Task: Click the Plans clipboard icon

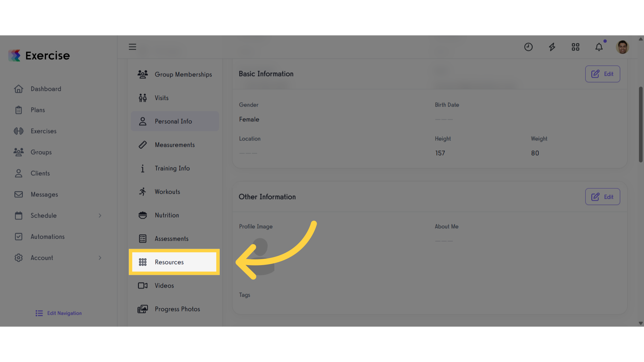Action: [x=19, y=110]
